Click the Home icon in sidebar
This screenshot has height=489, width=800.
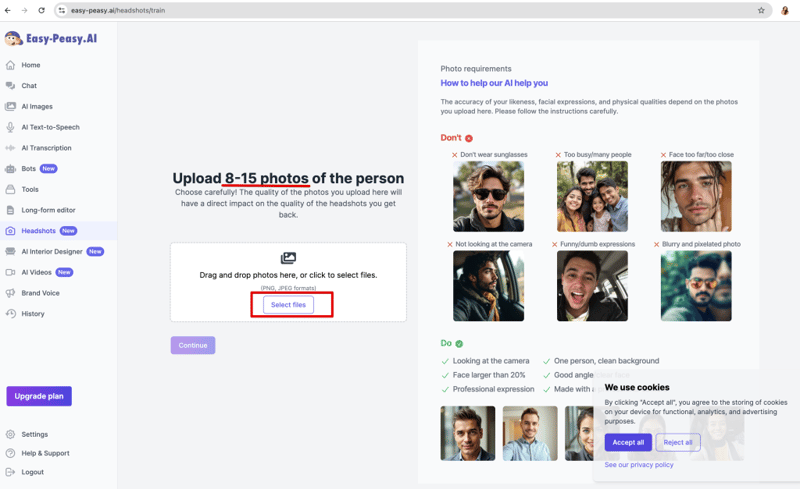[x=11, y=65]
